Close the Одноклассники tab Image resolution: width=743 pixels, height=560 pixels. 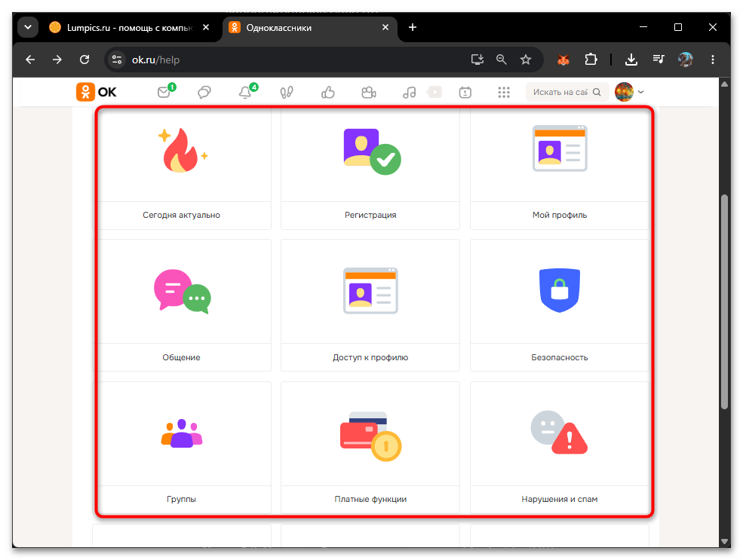click(385, 27)
